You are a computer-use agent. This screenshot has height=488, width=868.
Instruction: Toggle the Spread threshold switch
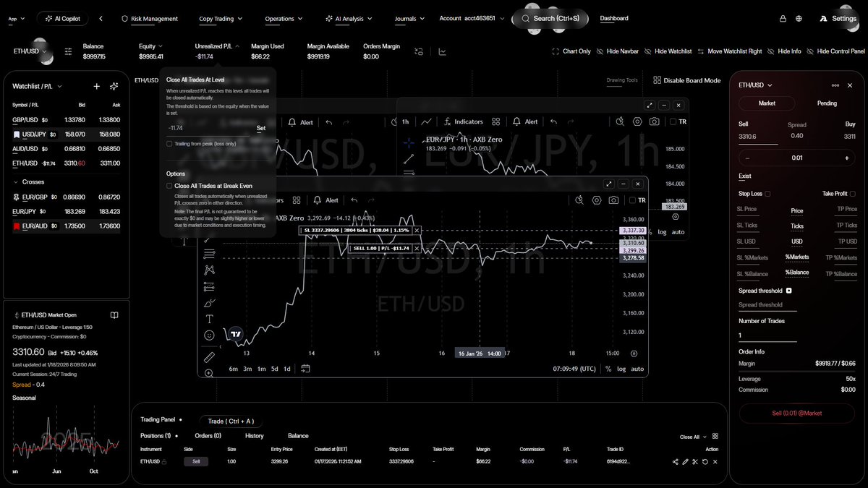coord(789,291)
